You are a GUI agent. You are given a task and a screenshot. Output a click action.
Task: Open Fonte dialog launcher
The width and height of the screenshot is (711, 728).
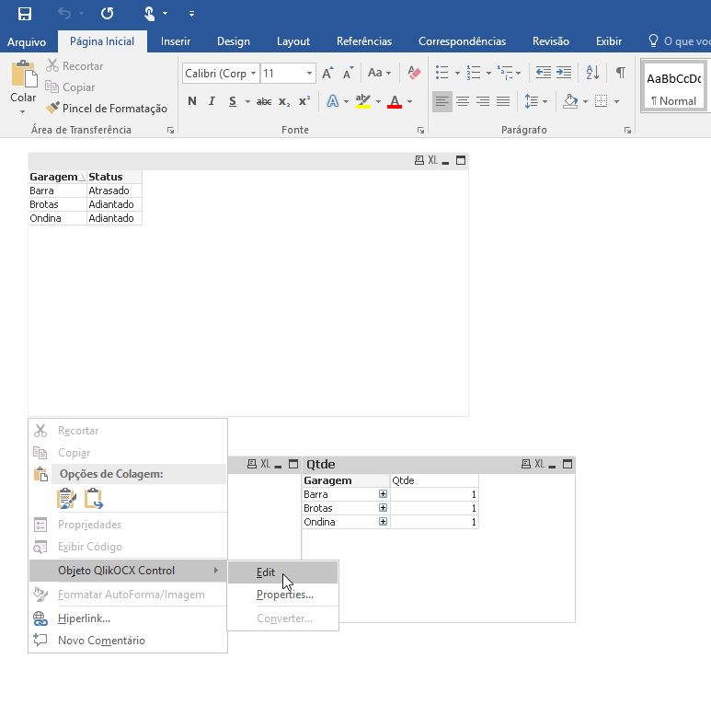click(x=420, y=131)
